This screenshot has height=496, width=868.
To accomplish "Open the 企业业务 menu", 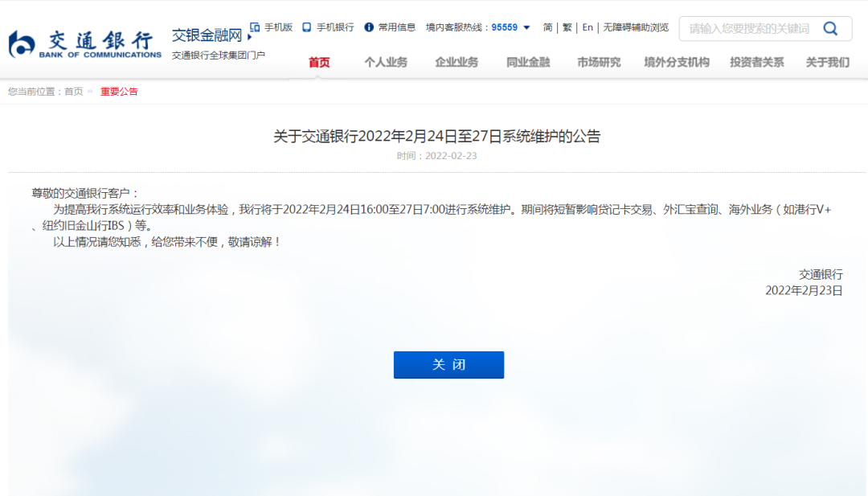I will click(x=457, y=63).
